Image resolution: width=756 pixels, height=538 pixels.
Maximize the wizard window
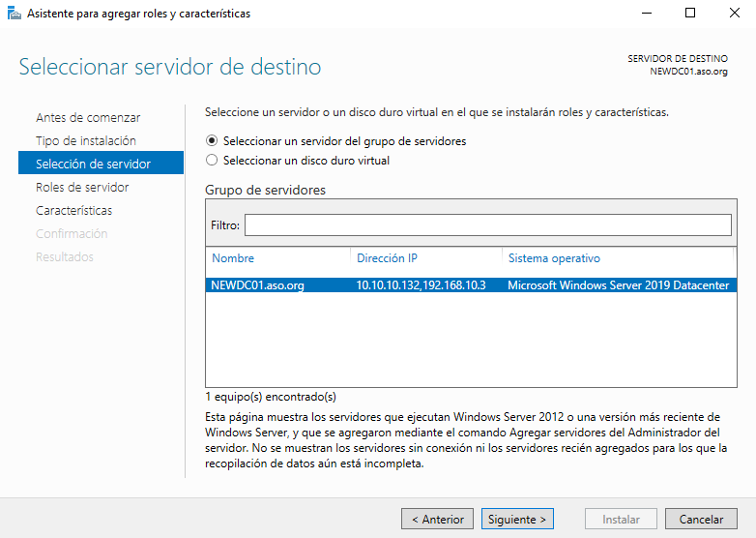point(690,14)
